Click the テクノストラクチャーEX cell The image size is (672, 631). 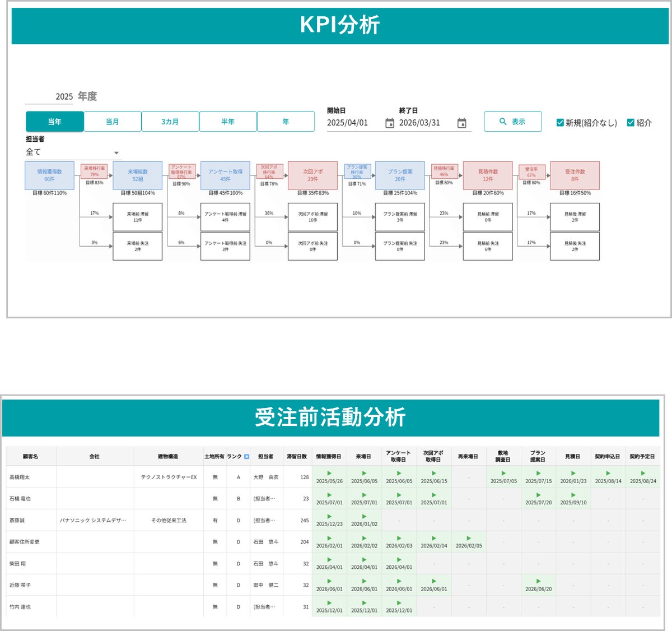coord(169,477)
